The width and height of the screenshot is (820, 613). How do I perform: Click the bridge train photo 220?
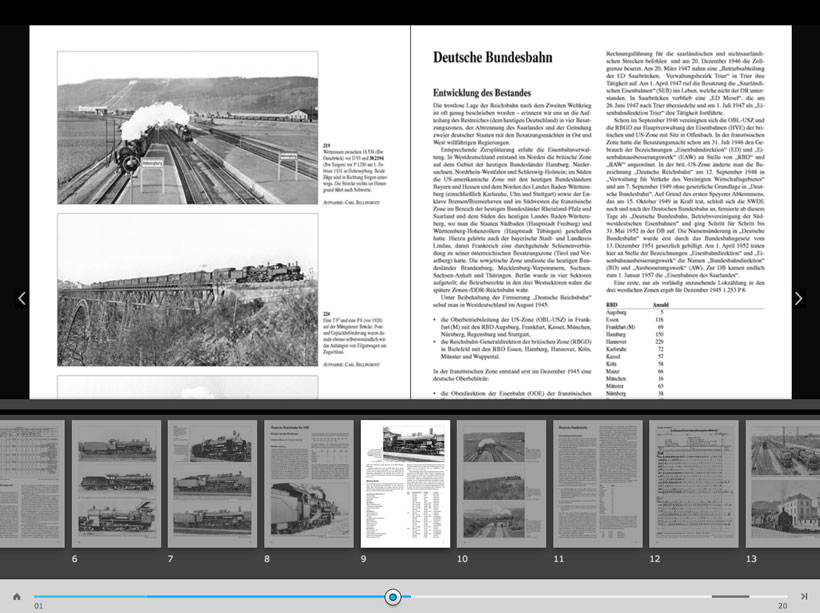coord(188,290)
